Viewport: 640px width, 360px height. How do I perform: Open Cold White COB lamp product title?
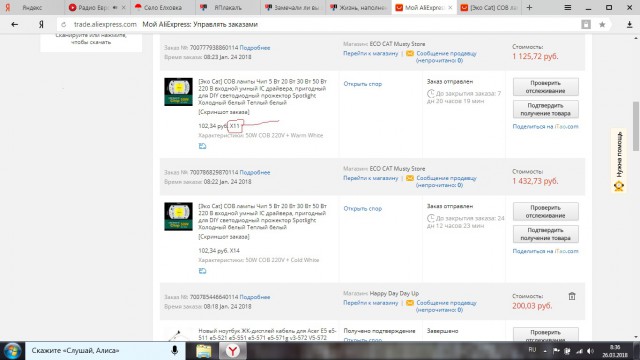pyautogui.click(x=262, y=216)
